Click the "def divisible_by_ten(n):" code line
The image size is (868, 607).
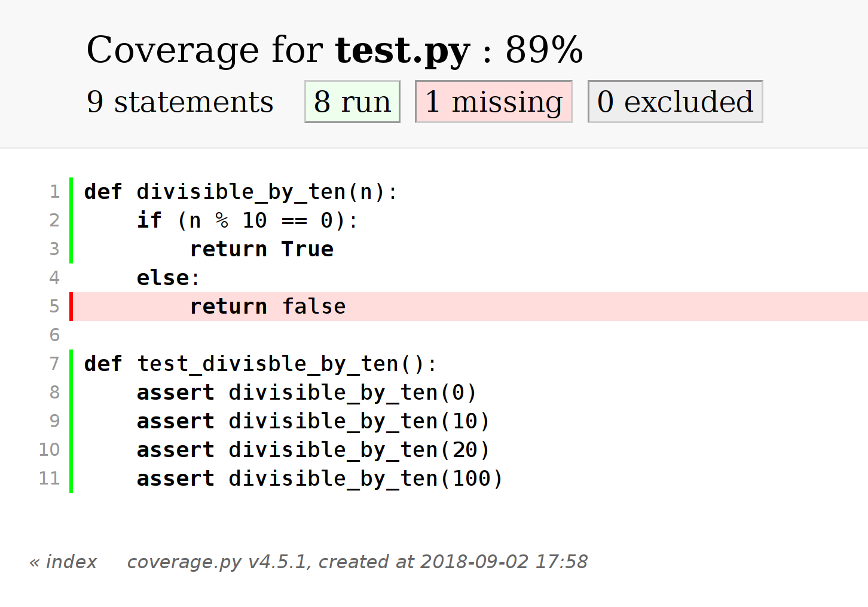(x=240, y=192)
